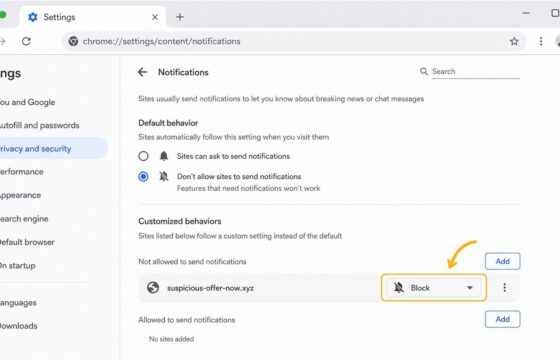Add a site to Allowed to send notifications

pyautogui.click(x=502, y=319)
